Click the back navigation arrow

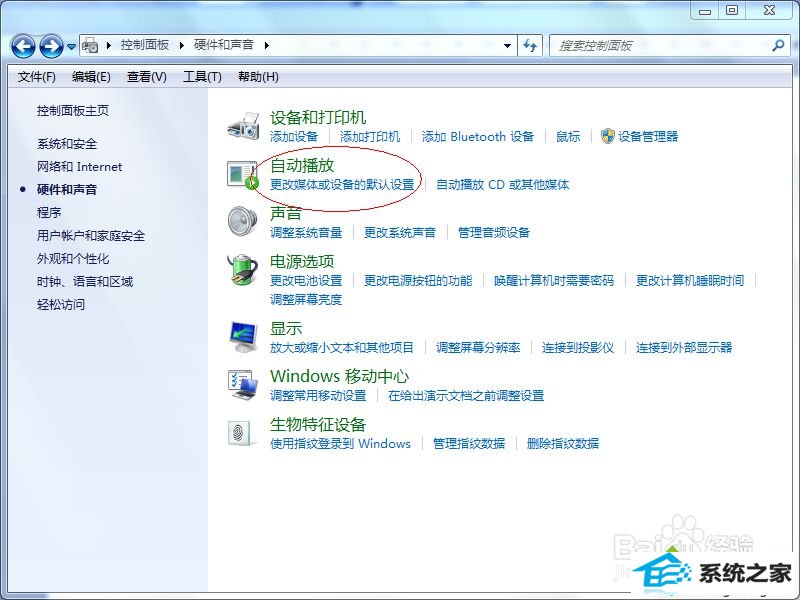click(x=23, y=46)
